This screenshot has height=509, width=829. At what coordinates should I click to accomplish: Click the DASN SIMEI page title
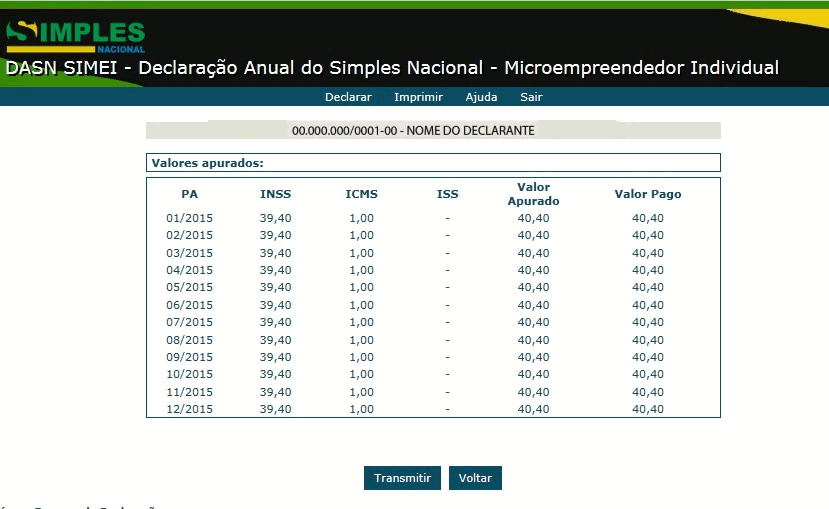click(x=392, y=68)
